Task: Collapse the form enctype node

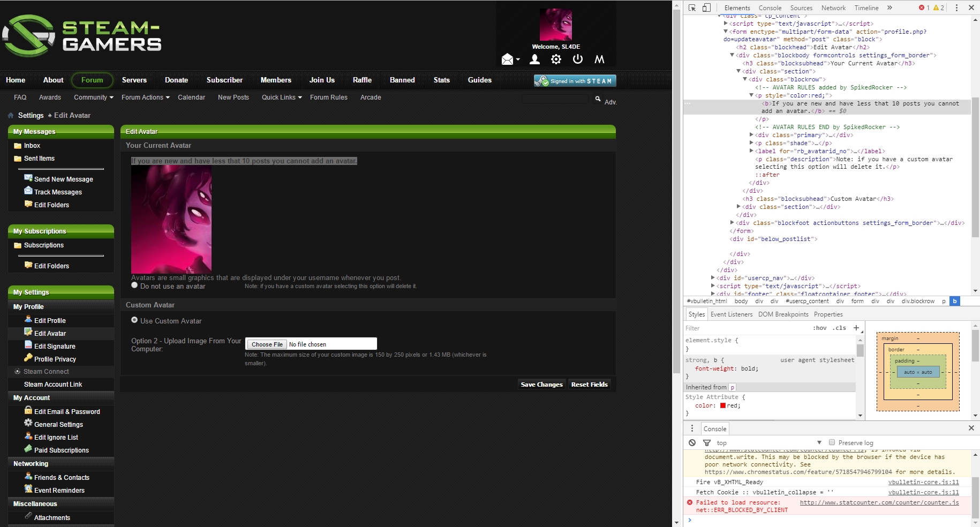Action: (726, 32)
